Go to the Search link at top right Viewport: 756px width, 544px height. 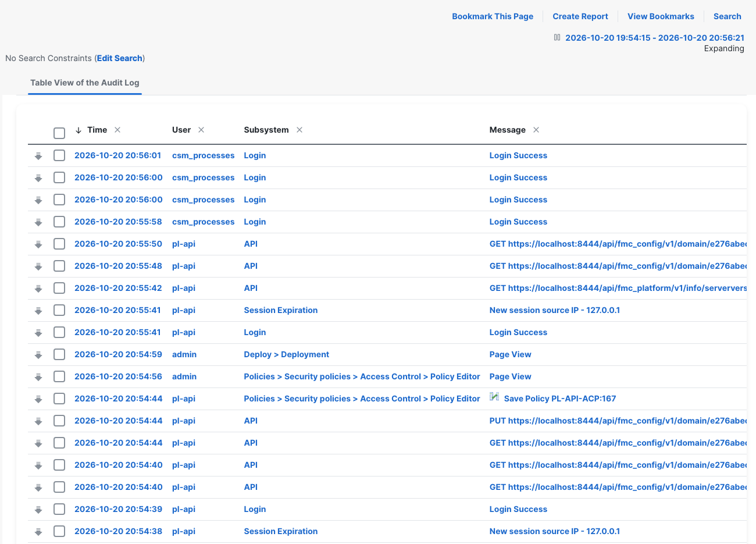coord(728,16)
